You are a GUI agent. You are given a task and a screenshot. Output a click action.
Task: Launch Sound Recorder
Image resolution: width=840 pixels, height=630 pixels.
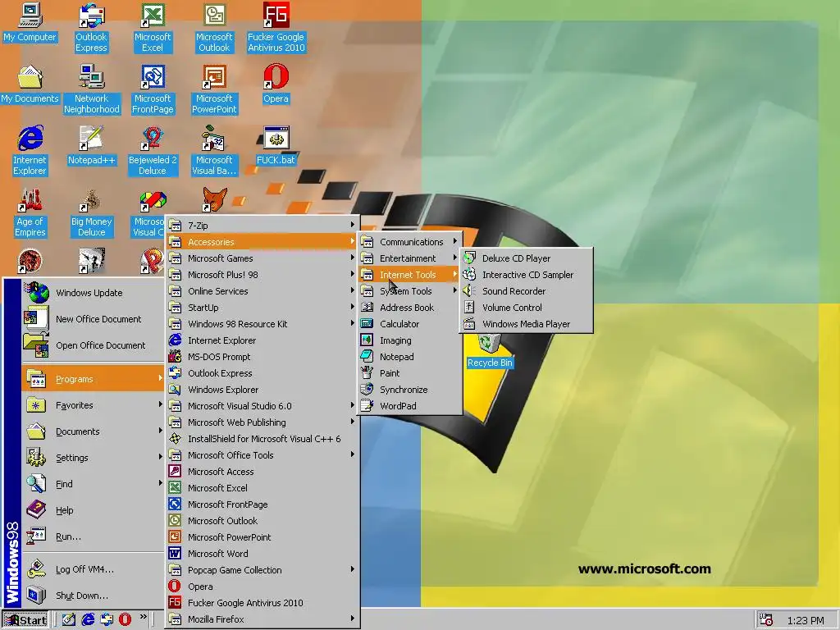click(526, 291)
